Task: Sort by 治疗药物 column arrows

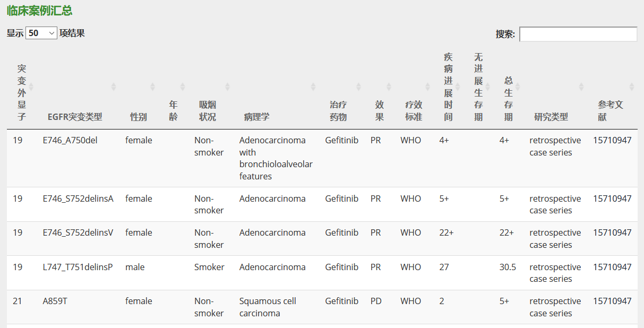Action: pos(358,87)
